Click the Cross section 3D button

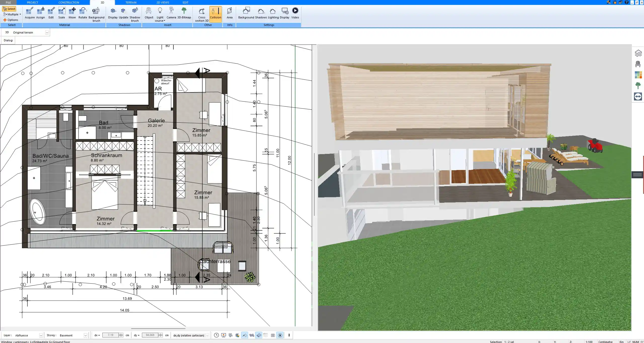coord(201,14)
